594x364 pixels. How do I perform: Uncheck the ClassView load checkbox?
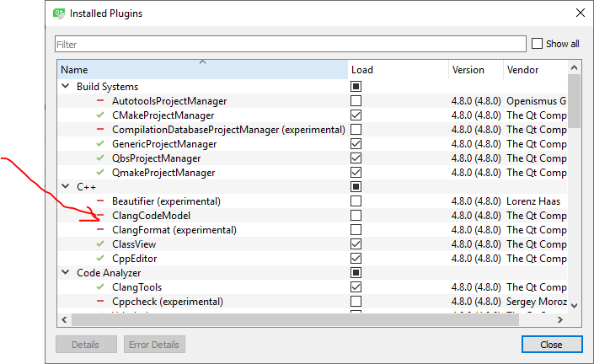[x=356, y=244]
